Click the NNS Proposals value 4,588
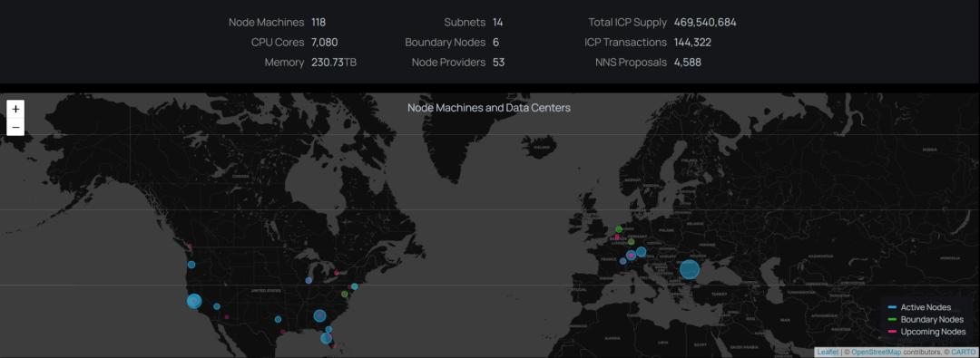The image size is (980, 358). [688, 63]
